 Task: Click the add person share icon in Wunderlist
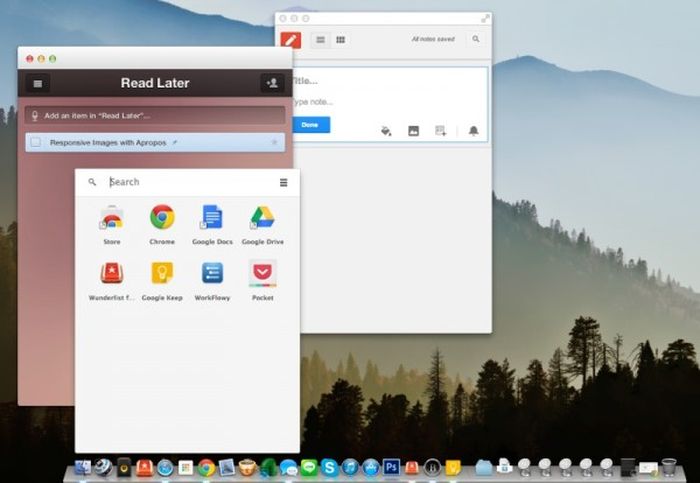point(272,83)
